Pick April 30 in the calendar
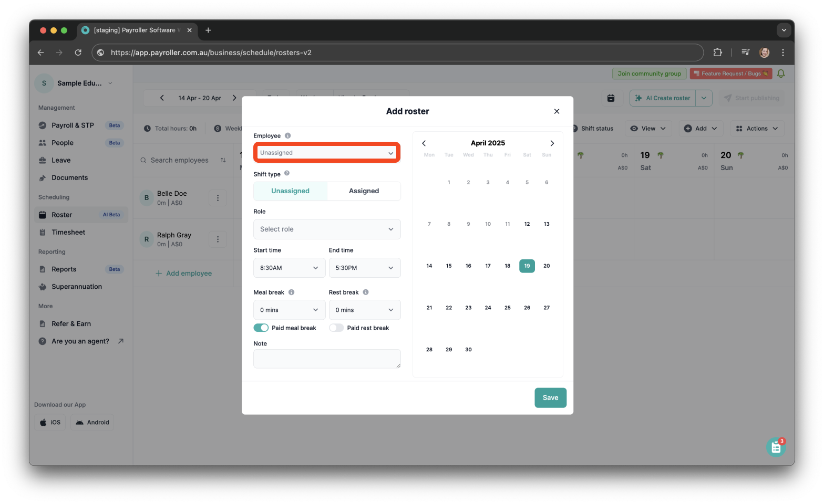This screenshot has height=504, width=824. coord(468,350)
